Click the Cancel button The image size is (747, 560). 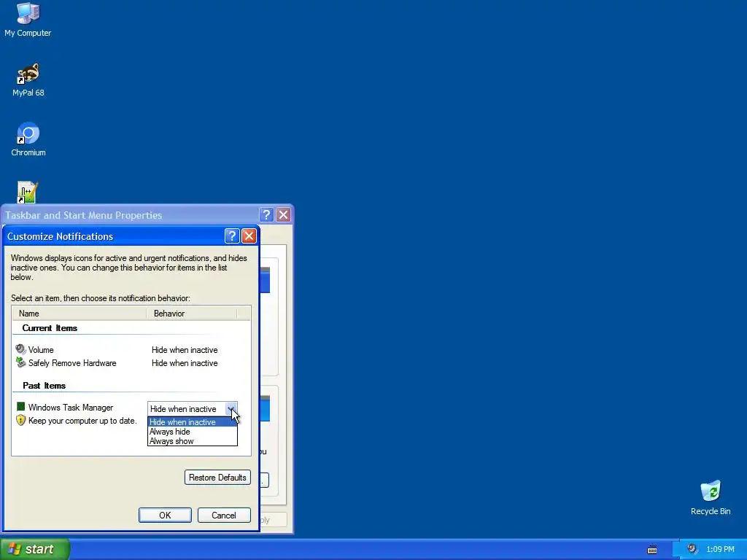coord(224,515)
